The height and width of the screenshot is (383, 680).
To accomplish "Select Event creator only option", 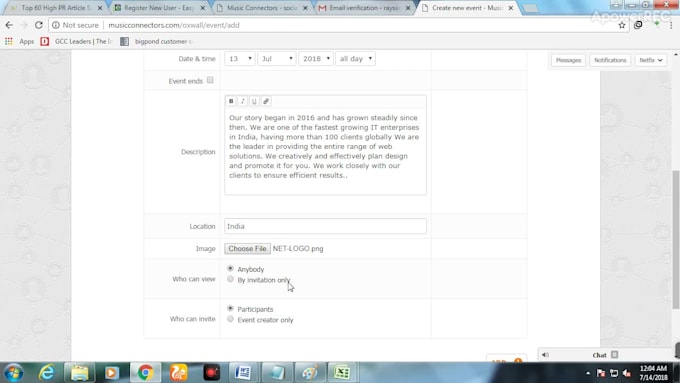I will click(230, 319).
